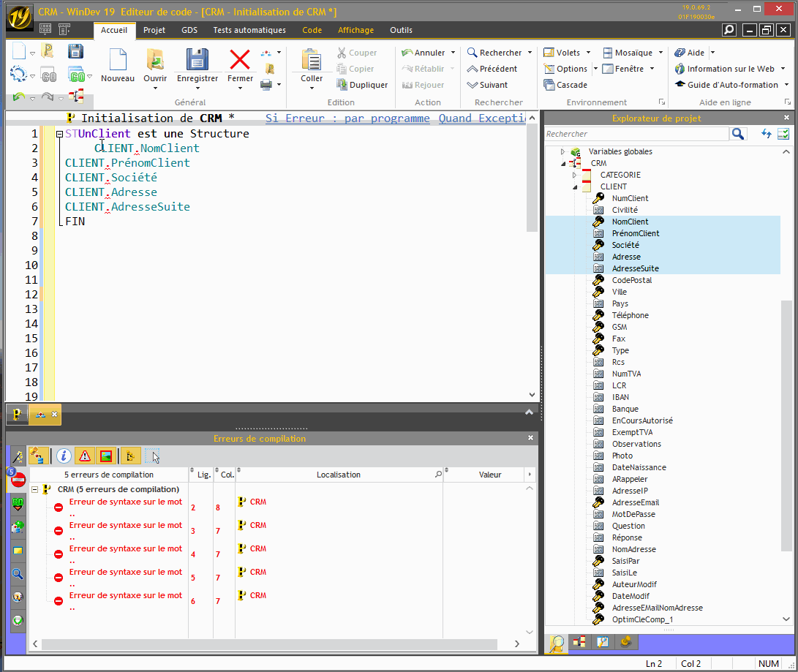Switch to the Projet ribbon tab
Image resolution: width=798 pixels, height=672 pixels.
(x=154, y=30)
